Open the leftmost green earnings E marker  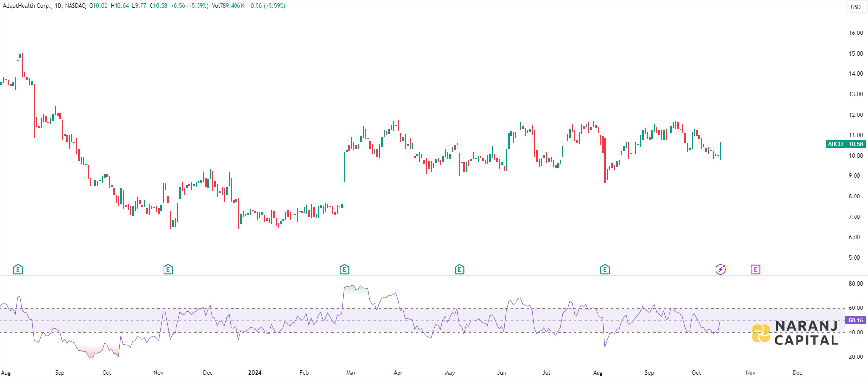click(18, 270)
